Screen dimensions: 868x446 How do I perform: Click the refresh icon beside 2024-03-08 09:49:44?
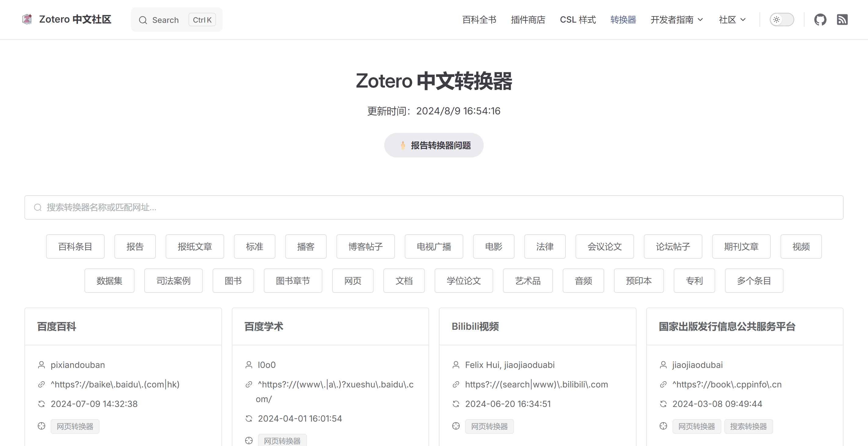click(663, 404)
